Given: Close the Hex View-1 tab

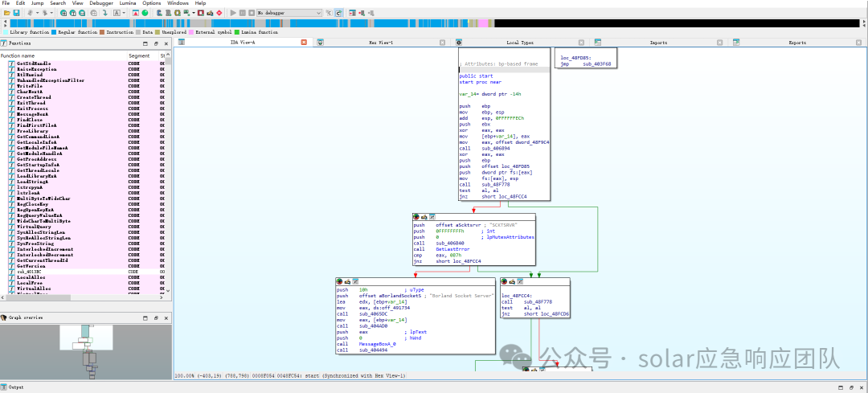Looking at the screenshot, I should tap(442, 43).
